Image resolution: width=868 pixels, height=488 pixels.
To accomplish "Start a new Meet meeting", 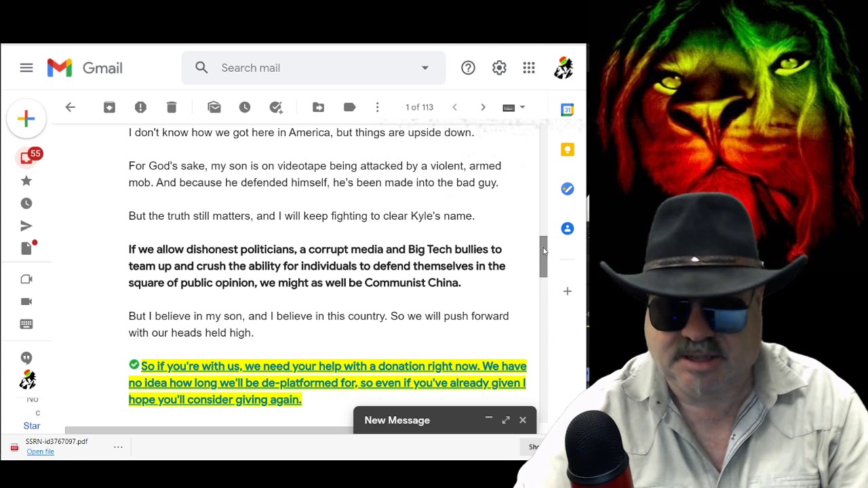I will (26, 279).
